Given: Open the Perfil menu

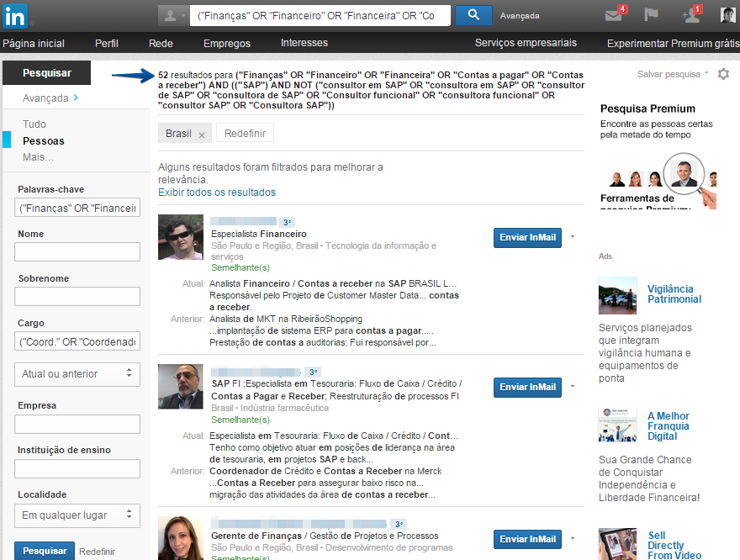Looking at the screenshot, I should pos(107,44).
